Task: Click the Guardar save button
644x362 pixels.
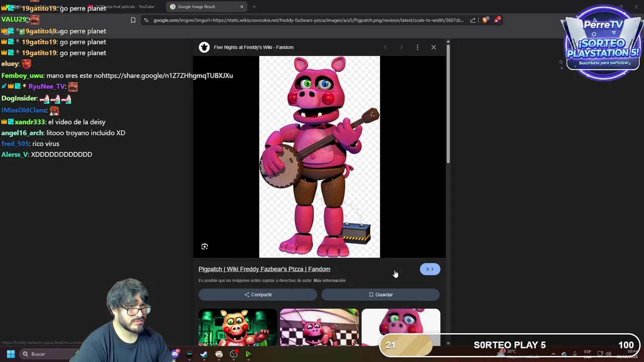Action: coord(380,295)
